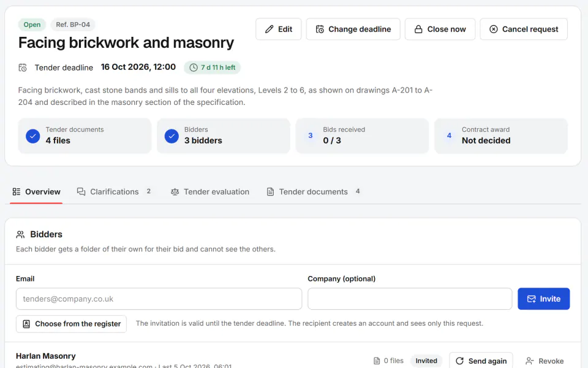588x368 pixels.
Task: Click the envelope icon in Invite button
Action: pyautogui.click(x=532, y=299)
